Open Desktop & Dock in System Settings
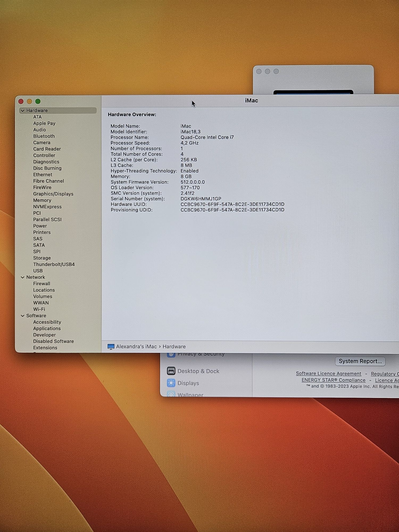399x532 pixels. [198, 371]
